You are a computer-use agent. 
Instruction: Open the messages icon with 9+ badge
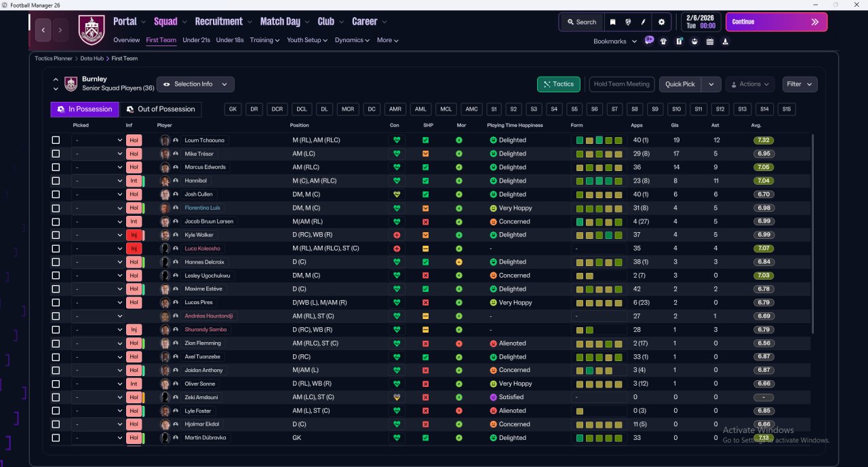point(649,40)
